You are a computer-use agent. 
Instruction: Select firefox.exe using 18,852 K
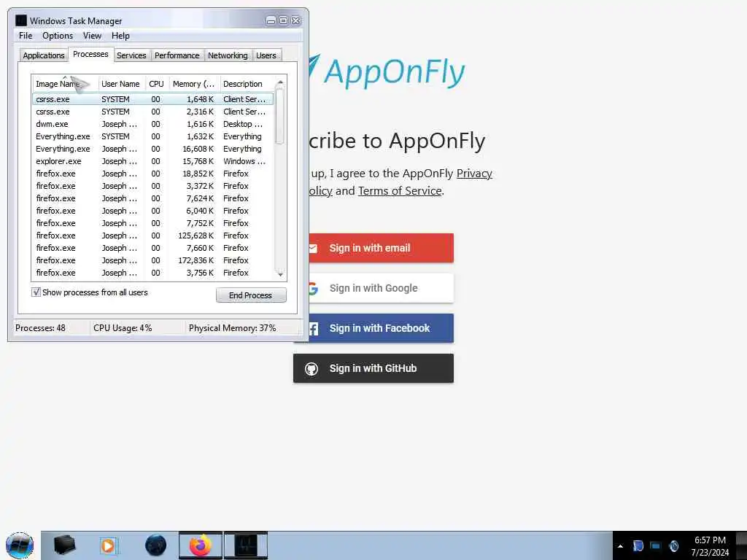(x=153, y=174)
